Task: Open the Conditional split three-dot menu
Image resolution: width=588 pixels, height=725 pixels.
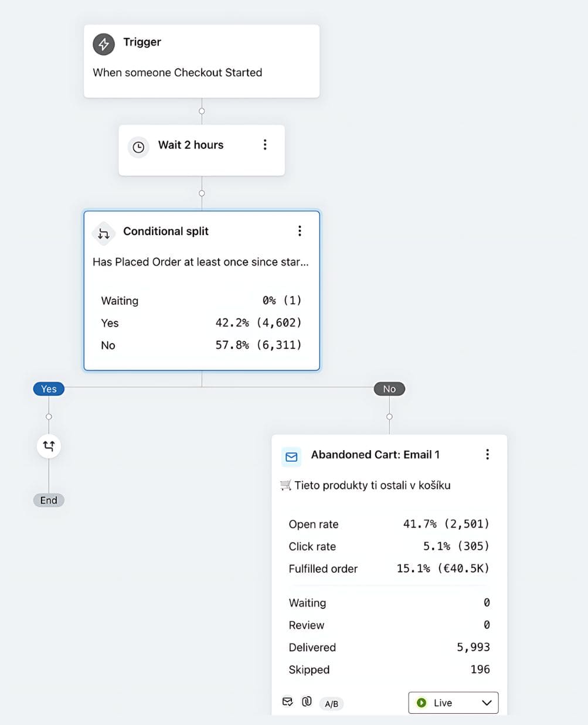Action: point(300,231)
